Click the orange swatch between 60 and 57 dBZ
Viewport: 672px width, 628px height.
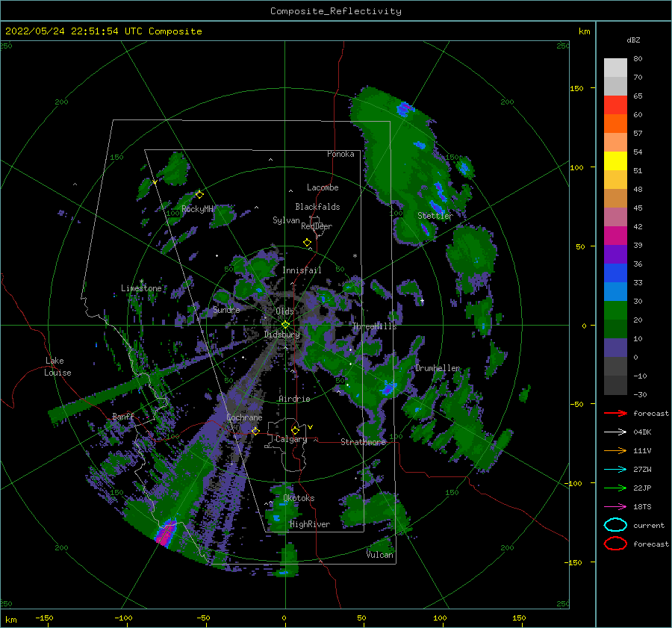coord(615,124)
